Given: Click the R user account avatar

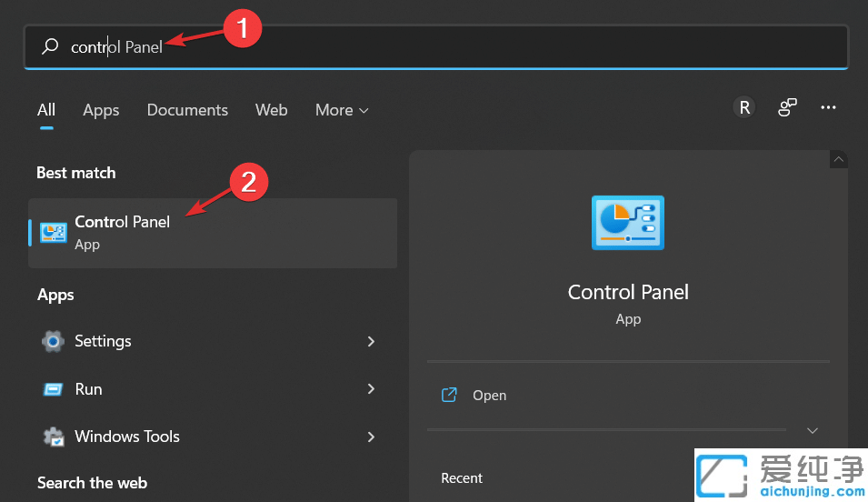Looking at the screenshot, I should 744,108.
